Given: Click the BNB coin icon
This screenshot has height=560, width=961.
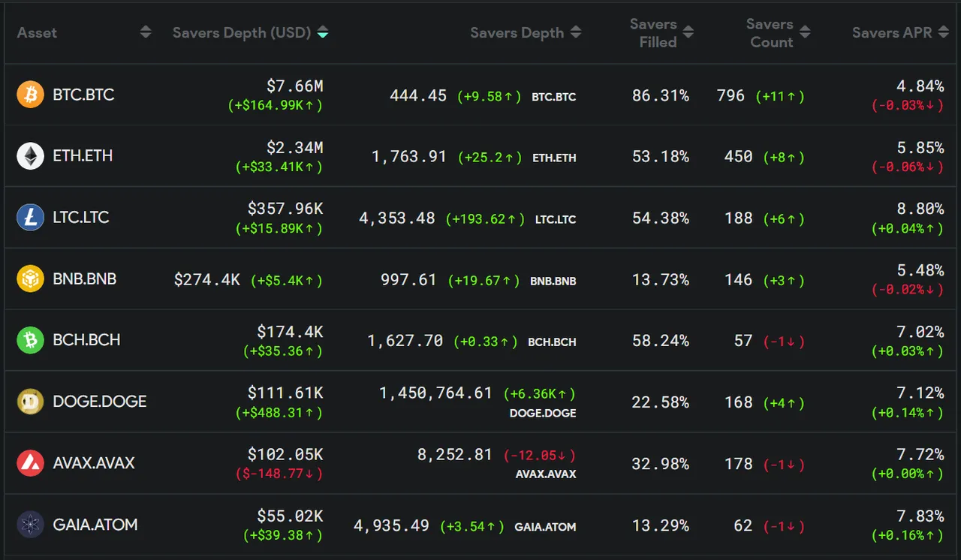Looking at the screenshot, I should [x=31, y=279].
